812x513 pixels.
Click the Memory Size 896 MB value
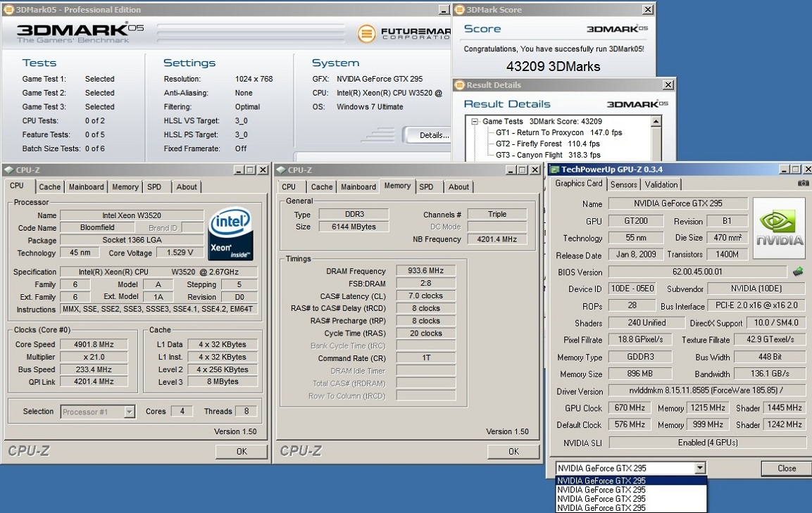click(x=640, y=373)
